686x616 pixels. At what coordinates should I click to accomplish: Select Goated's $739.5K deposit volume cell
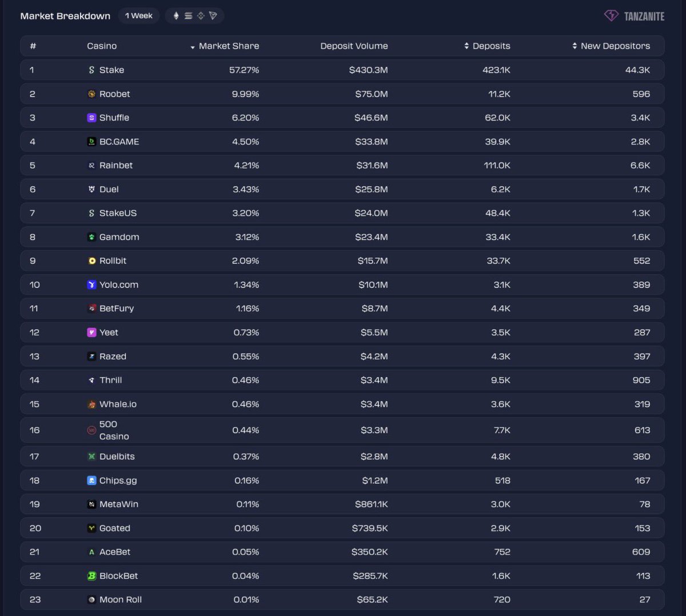(370, 529)
